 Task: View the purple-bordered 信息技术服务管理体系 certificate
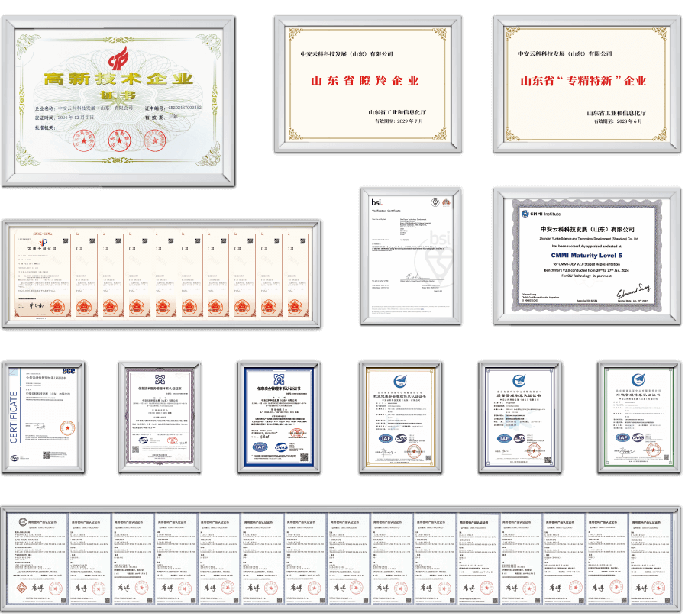(160, 414)
